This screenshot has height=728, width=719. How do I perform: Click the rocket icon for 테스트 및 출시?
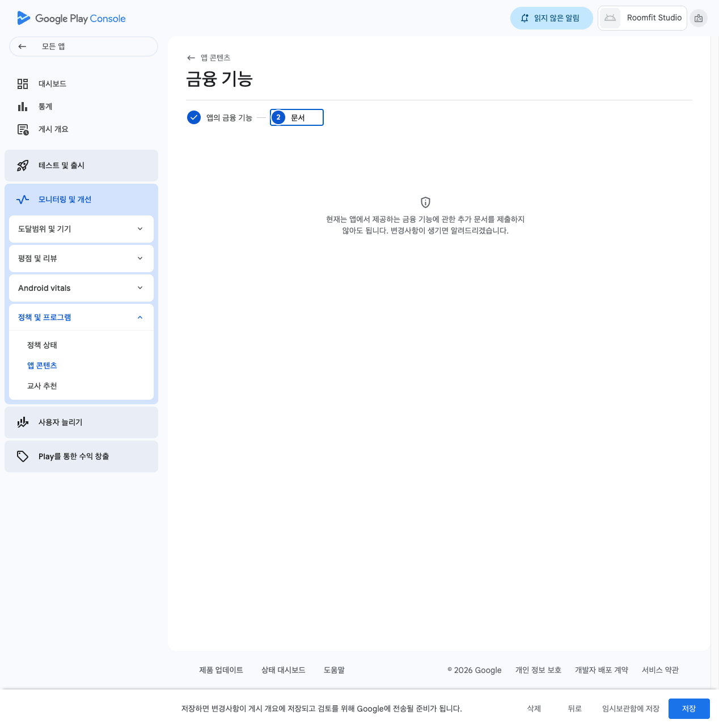23,166
